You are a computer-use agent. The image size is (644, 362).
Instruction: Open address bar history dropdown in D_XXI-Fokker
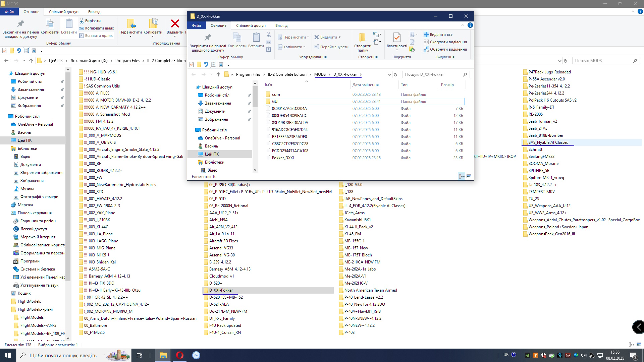click(x=389, y=74)
